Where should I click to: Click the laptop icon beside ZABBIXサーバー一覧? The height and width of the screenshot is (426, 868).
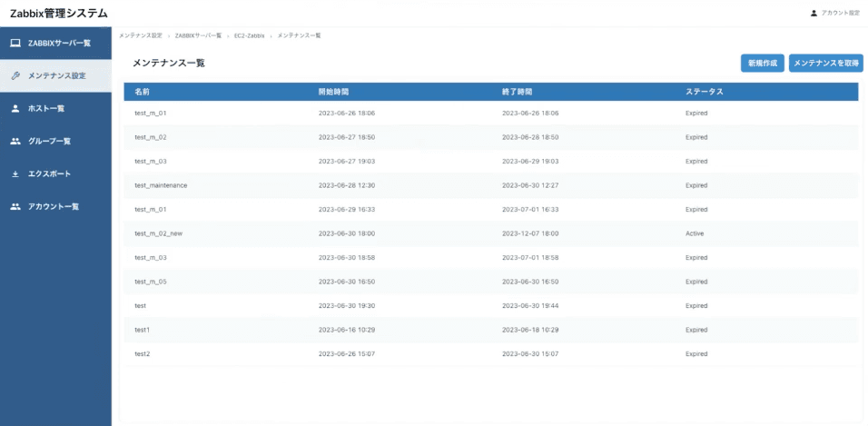(15, 44)
